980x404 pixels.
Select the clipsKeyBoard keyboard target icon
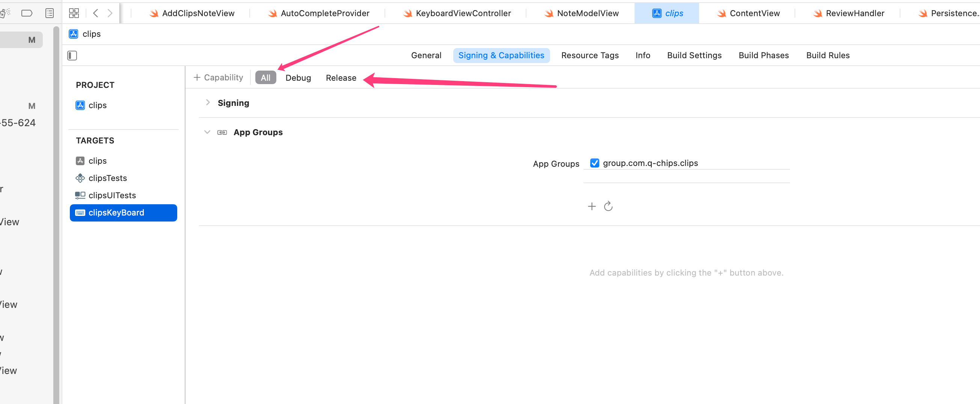tap(80, 213)
